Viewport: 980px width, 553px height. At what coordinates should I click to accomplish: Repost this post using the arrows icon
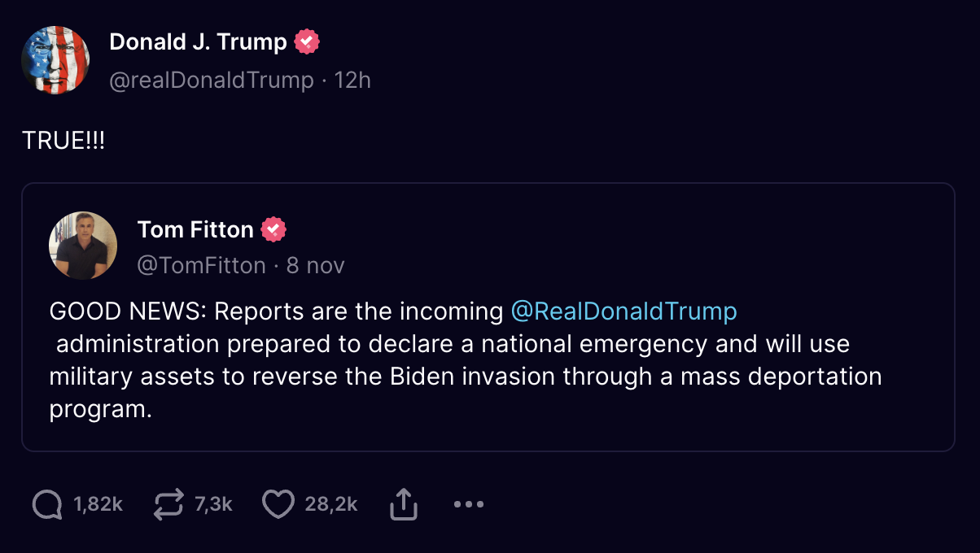pos(168,505)
